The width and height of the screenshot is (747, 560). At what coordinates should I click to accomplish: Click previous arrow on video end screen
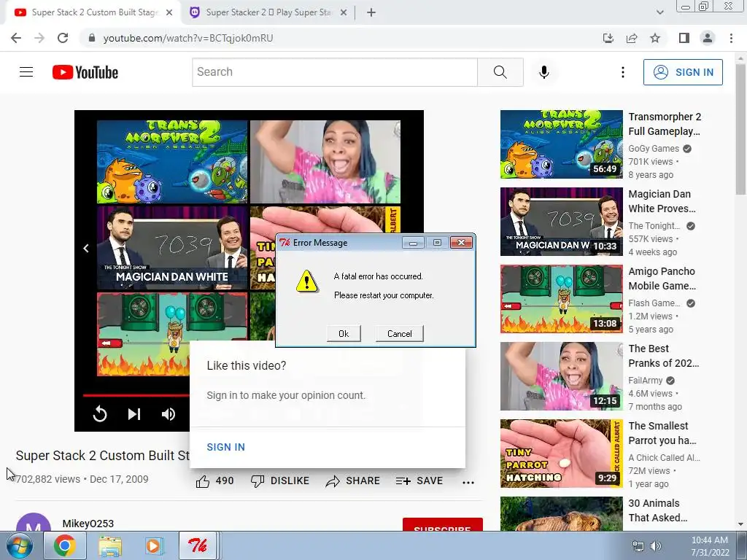[x=86, y=248]
